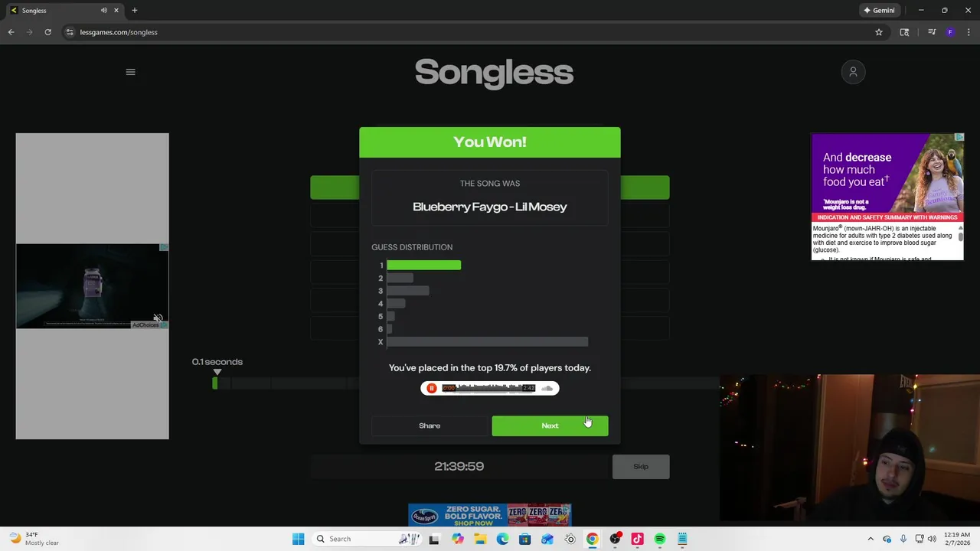This screenshot has height=551, width=980.
Task: Open a new browser tab
Action: pos(135,11)
